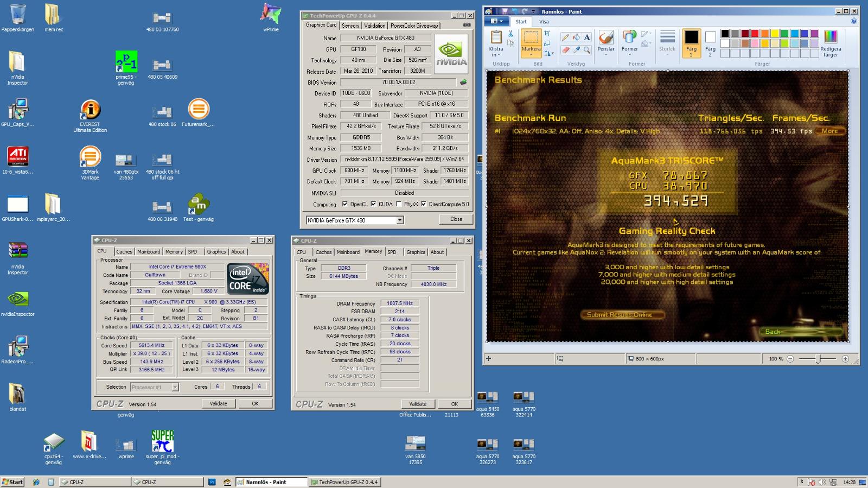The image size is (868, 488).
Task: Select Färg 2 color button
Action: (x=710, y=43)
